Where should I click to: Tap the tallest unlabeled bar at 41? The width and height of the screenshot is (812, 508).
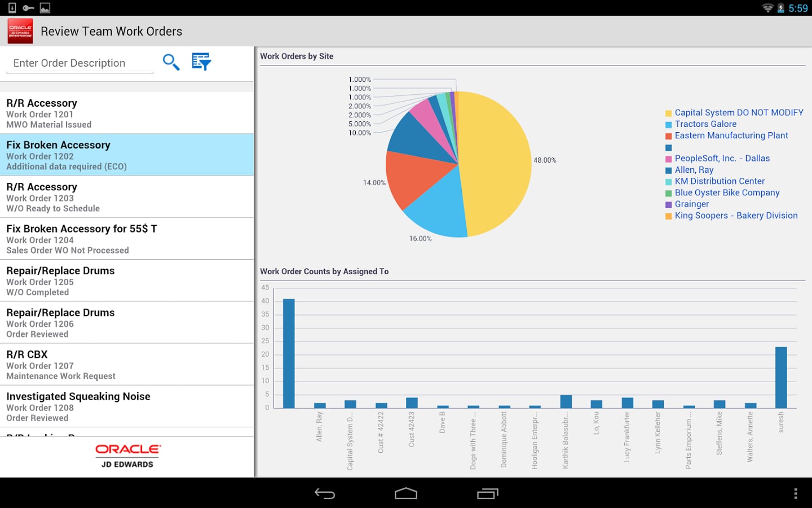click(289, 353)
